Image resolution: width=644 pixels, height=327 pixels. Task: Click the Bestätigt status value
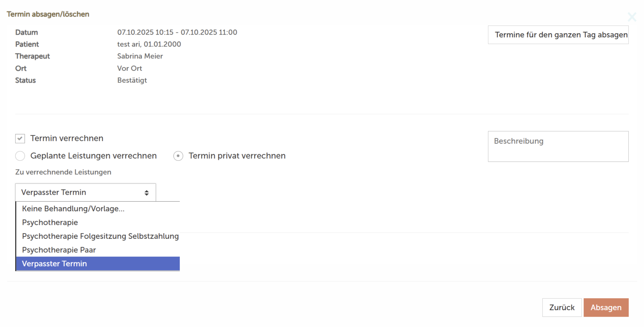[132, 80]
